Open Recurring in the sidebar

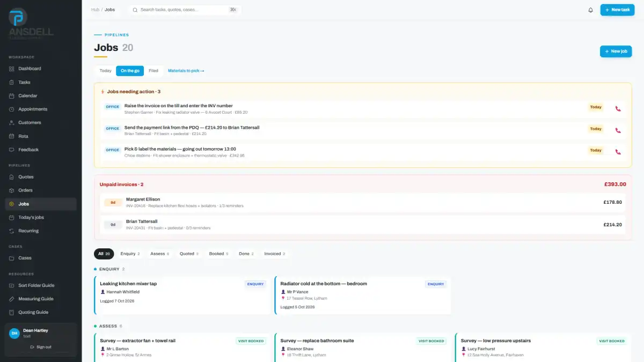click(41, 231)
